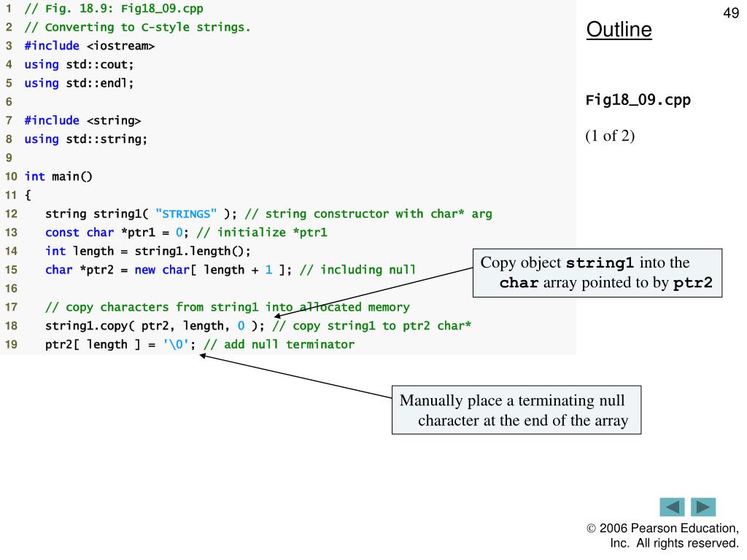Go to the previous slide arrow
The width and height of the screenshot is (747, 560).
point(672,507)
